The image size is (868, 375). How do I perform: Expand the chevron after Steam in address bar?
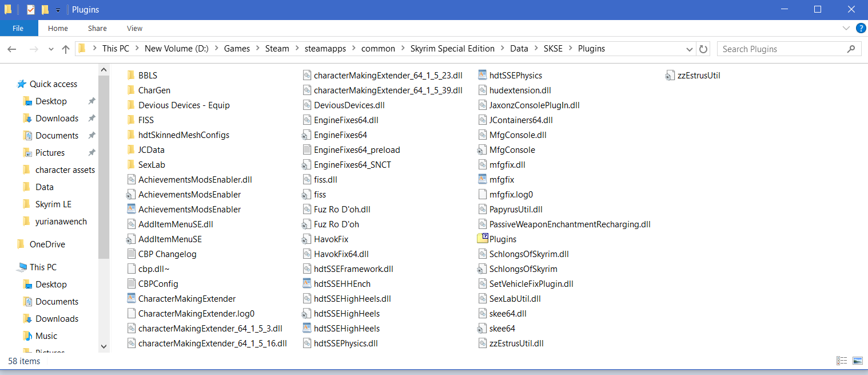pyautogui.click(x=297, y=49)
